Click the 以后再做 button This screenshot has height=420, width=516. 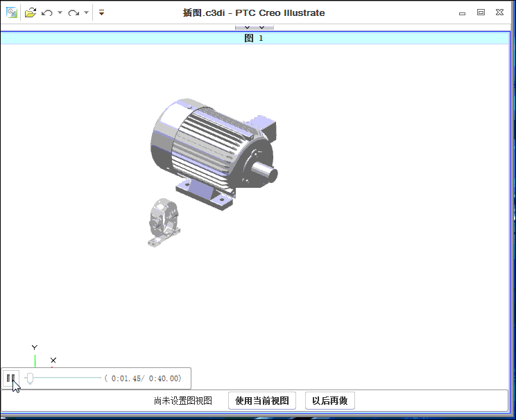coord(329,401)
